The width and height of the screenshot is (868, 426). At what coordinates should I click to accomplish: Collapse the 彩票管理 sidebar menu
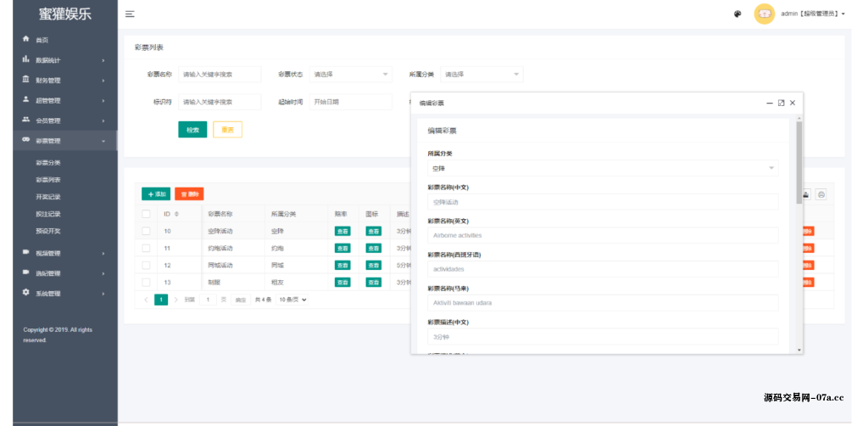point(64,141)
